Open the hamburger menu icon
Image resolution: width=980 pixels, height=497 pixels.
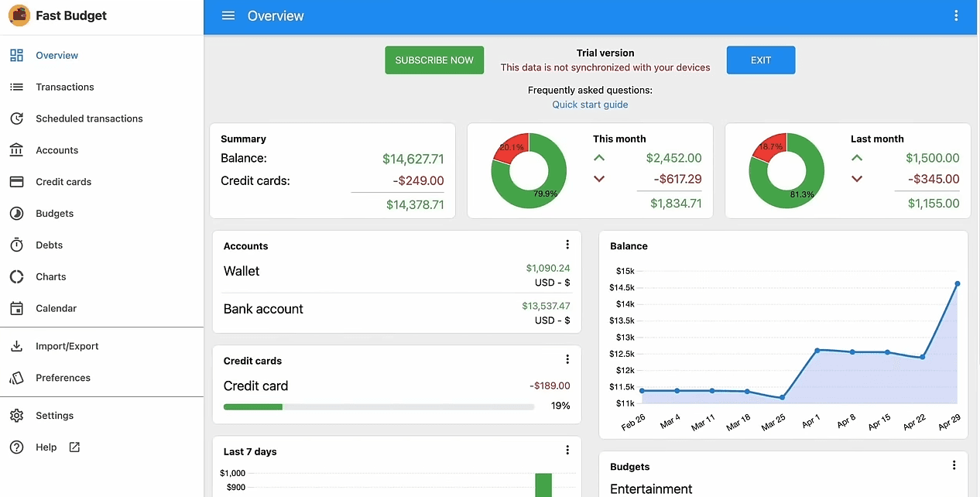228,15
